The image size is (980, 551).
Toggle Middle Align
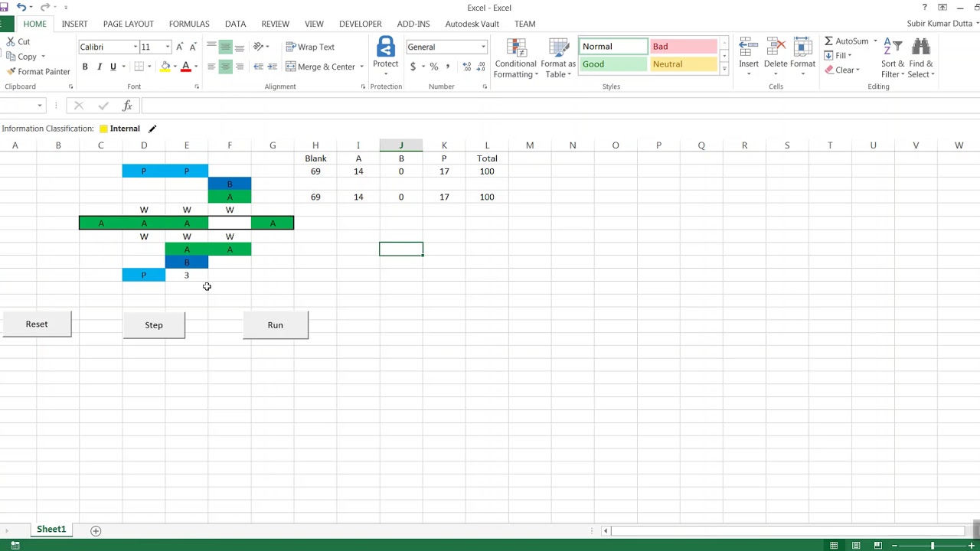tap(225, 47)
